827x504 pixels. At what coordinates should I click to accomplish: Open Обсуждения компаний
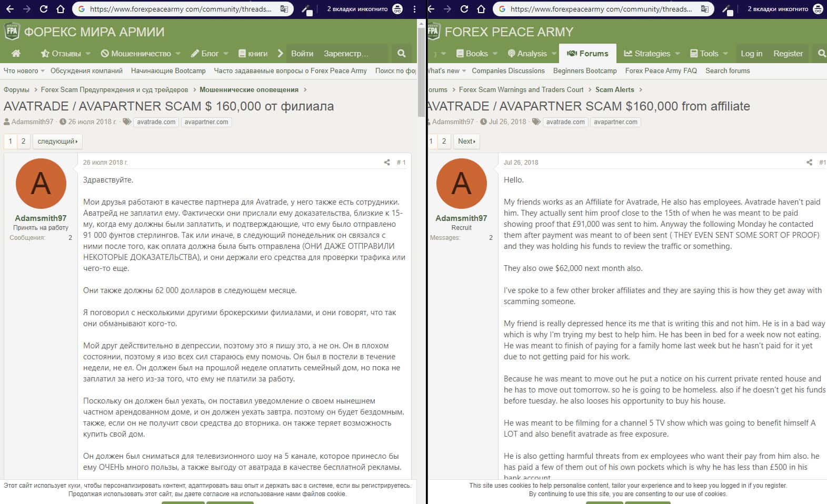tap(86, 70)
